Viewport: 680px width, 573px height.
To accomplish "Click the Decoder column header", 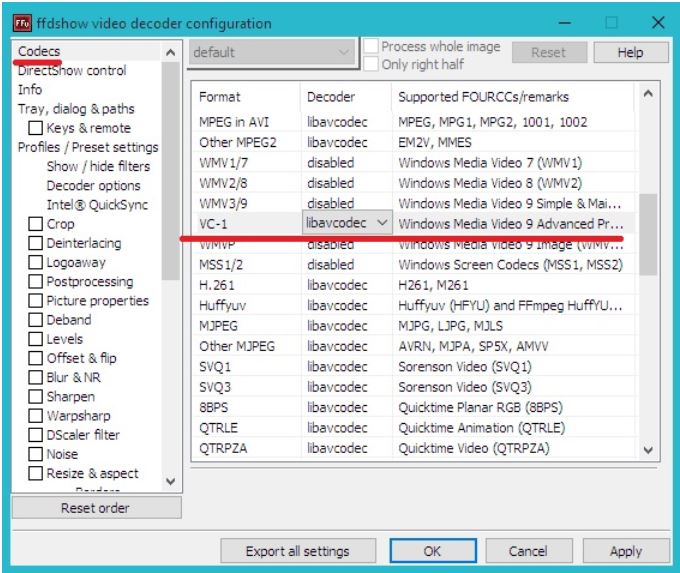I will tap(331, 97).
